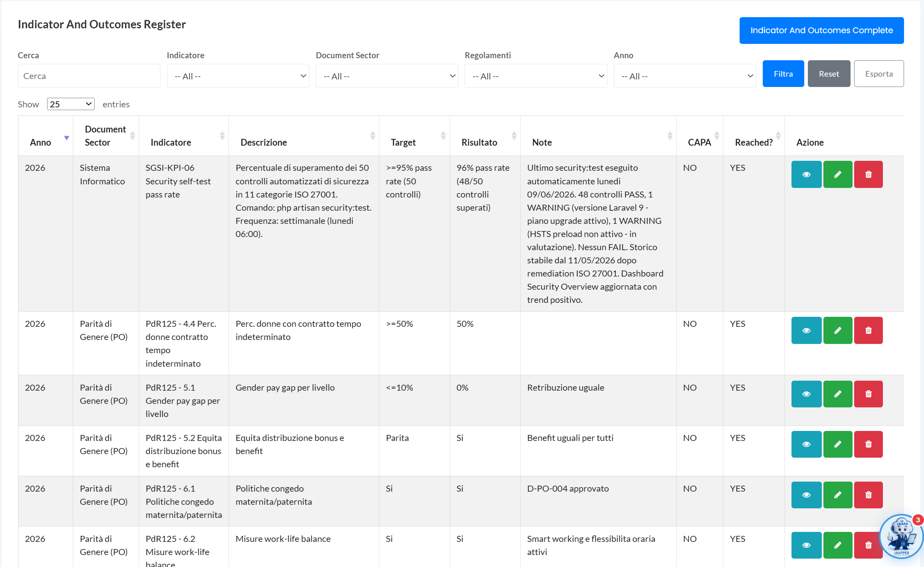Reset the filters
The image size is (924, 567).
(x=829, y=74)
